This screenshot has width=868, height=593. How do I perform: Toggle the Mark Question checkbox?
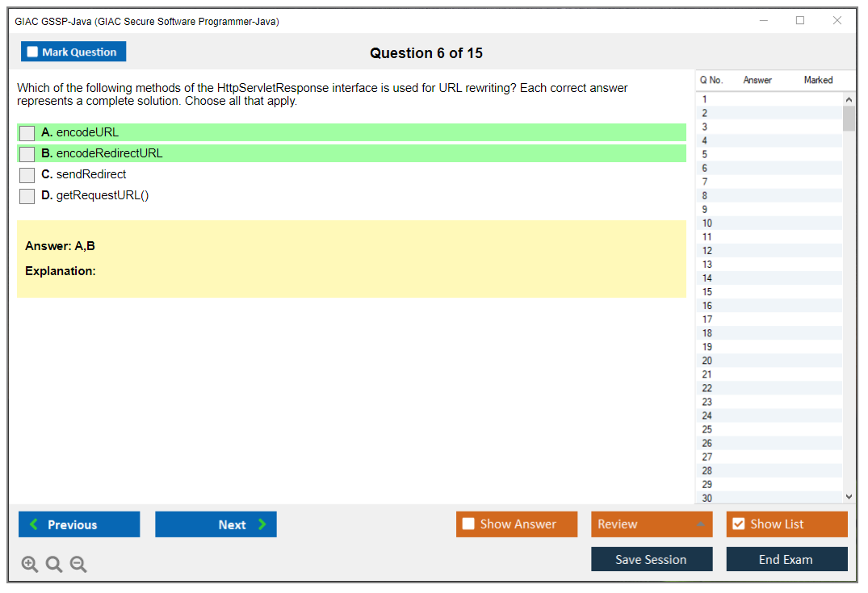(33, 52)
